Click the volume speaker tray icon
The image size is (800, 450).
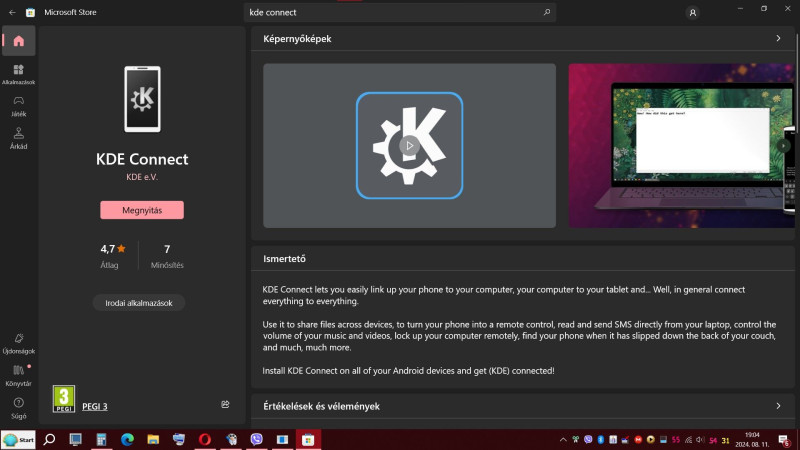(700, 440)
